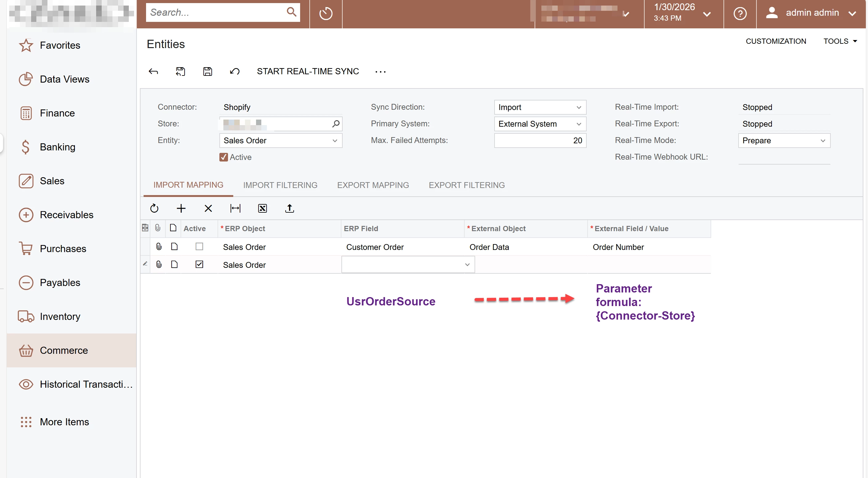Screen dimensions: 868x478
Task: Enable Active for Customer Order mapping row
Action: click(199, 247)
